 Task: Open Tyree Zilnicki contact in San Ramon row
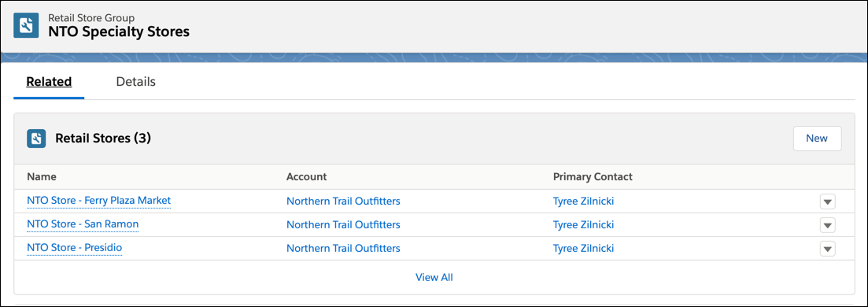click(583, 225)
